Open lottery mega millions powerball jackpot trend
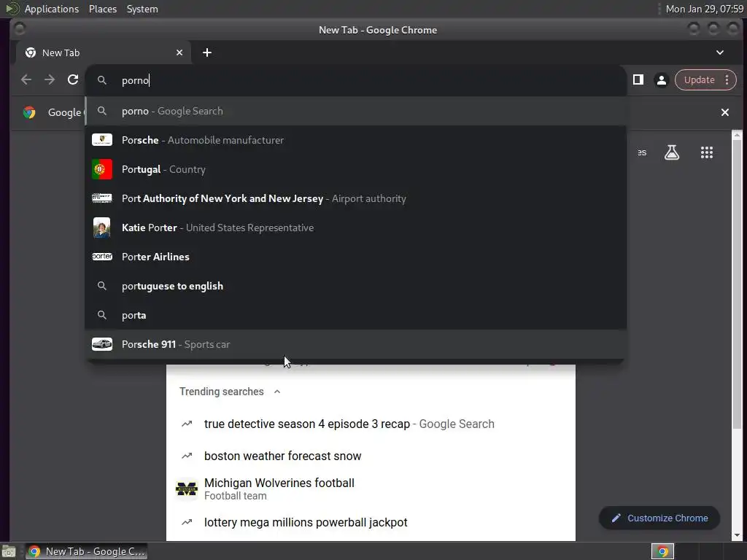The height and width of the screenshot is (560, 747). pyautogui.click(x=371, y=522)
